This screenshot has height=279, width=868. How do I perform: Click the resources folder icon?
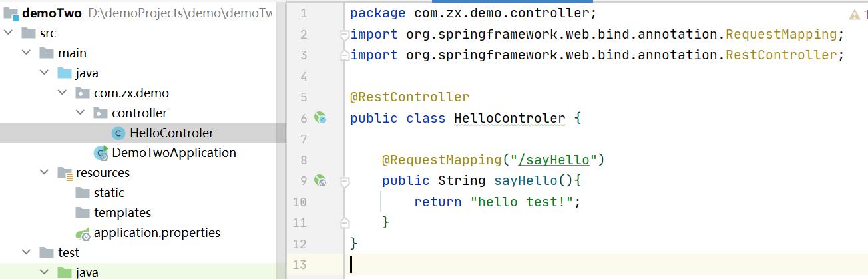(65, 173)
